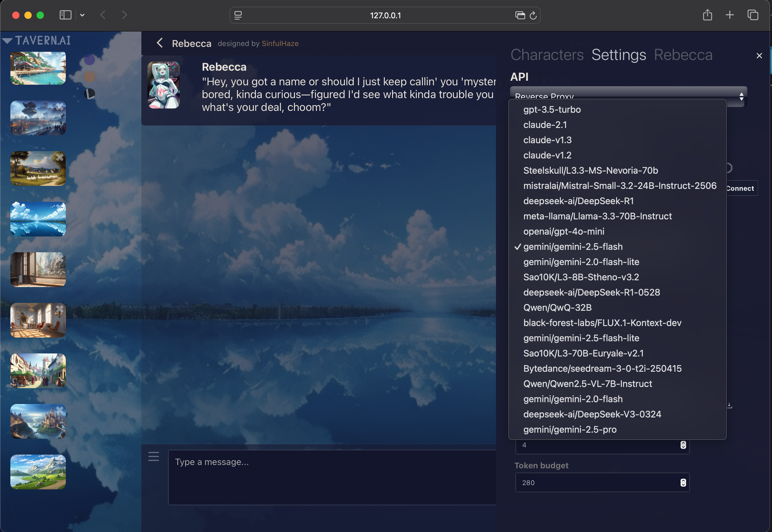The height and width of the screenshot is (532, 772).
Task: Remove the castle background using its X icon
Action: 60,409
